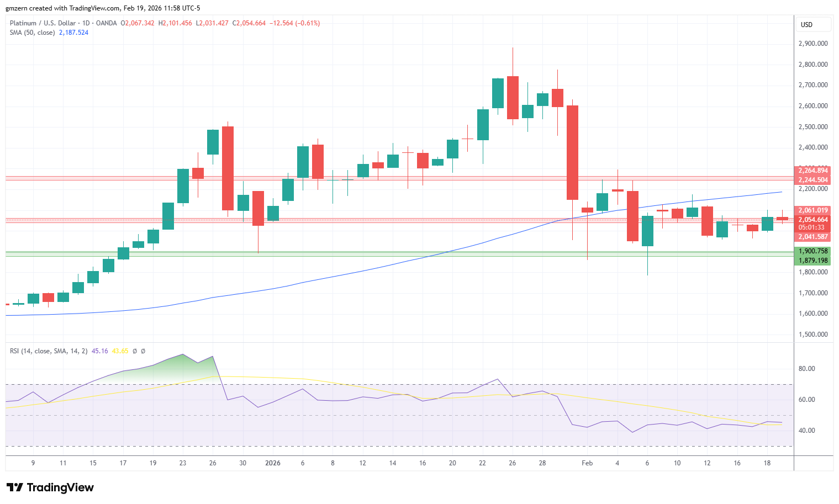Click the 2,264.894 red price tag
839x504 pixels.
coord(812,171)
